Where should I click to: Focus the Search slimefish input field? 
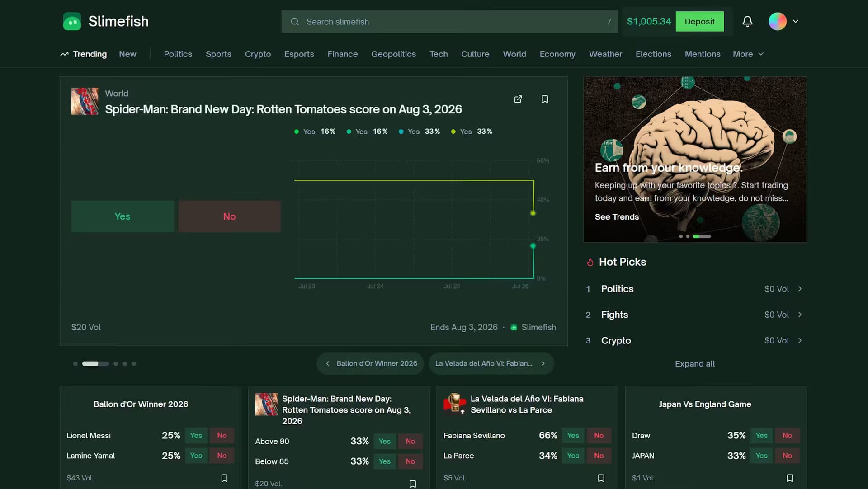pyautogui.click(x=449, y=22)
